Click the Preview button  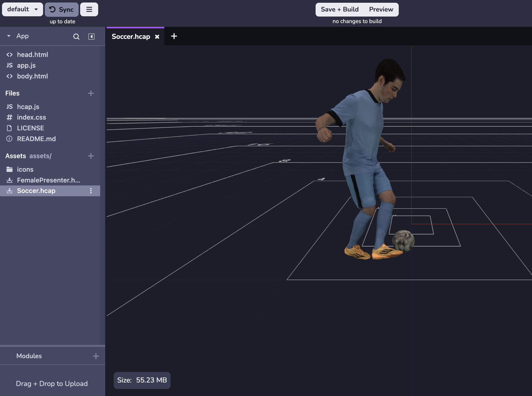(381, 9)
